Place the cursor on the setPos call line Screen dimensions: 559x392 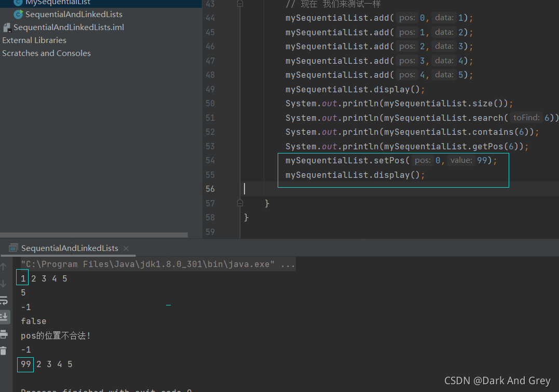coord(391,161)
